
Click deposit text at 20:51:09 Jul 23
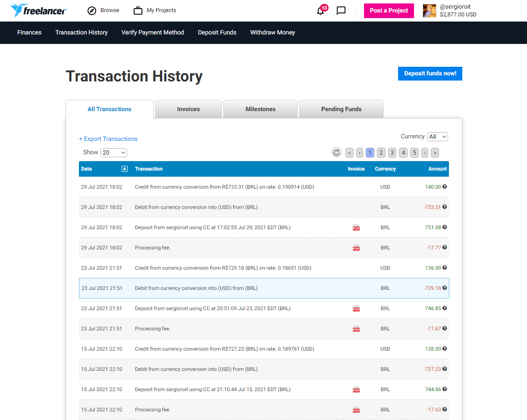[x=213, y=308]
